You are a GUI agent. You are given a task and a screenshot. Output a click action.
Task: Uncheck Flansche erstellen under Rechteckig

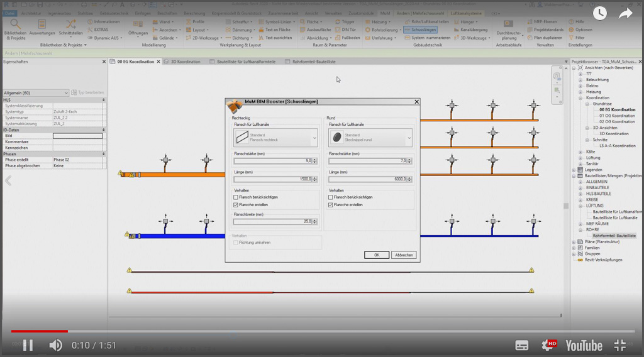click(x=236, y=205)
